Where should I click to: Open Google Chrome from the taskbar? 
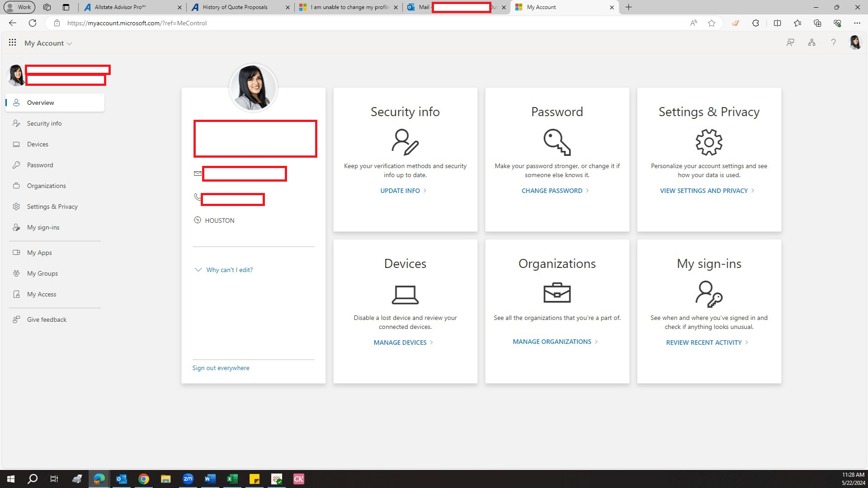click(x=144, y=479)
